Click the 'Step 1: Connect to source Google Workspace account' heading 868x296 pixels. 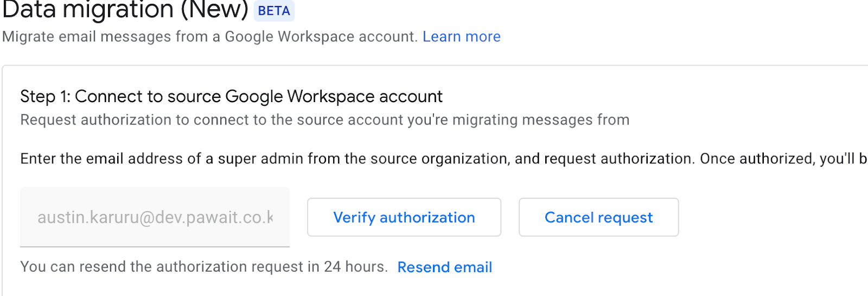[x=231, y=96]
